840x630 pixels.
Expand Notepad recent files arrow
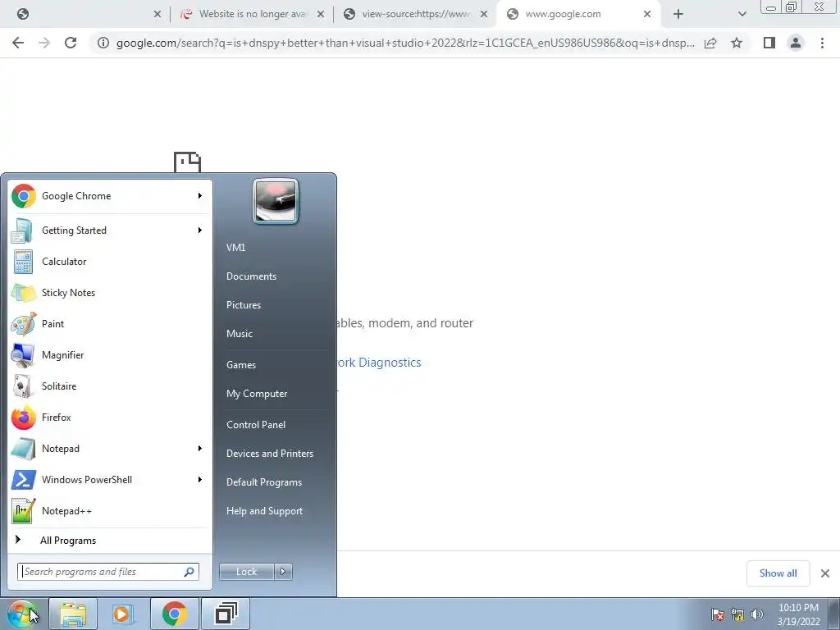point(200,449)
